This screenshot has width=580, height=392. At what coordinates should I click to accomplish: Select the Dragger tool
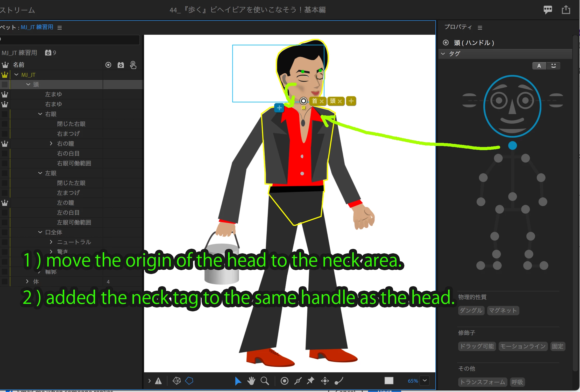click(x=325, y=381)
